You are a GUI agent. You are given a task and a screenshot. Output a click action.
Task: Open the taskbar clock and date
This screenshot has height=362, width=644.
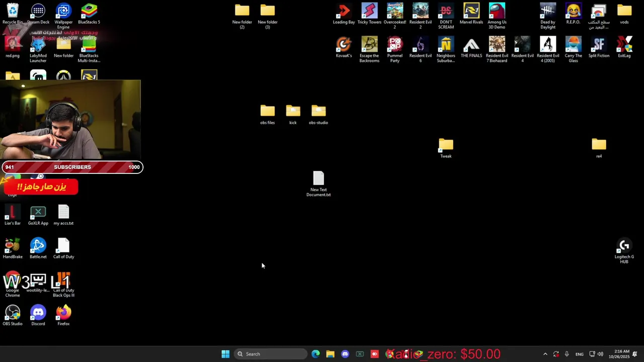pyautogui.click(x=619, y=354)
